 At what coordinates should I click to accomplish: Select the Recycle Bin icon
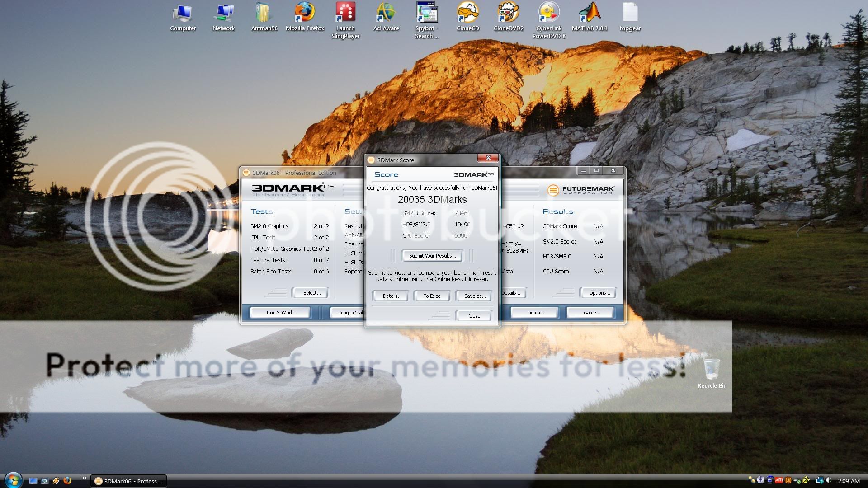712,373
